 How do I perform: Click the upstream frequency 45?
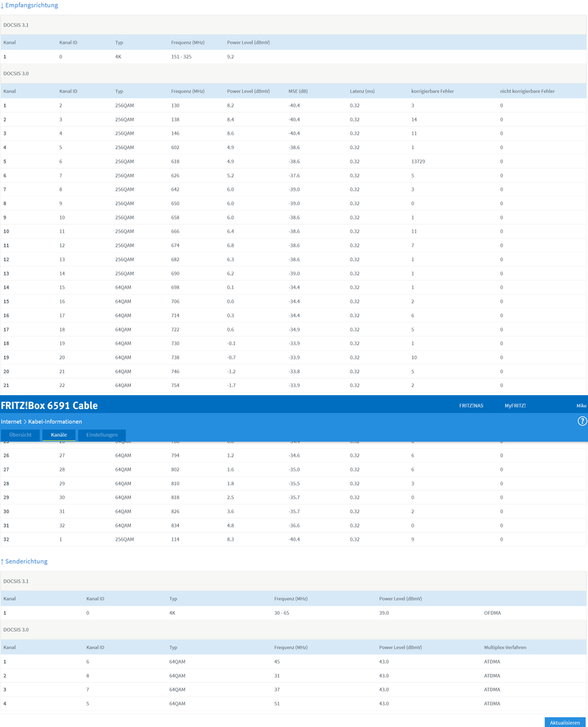[x=277, y=662]
